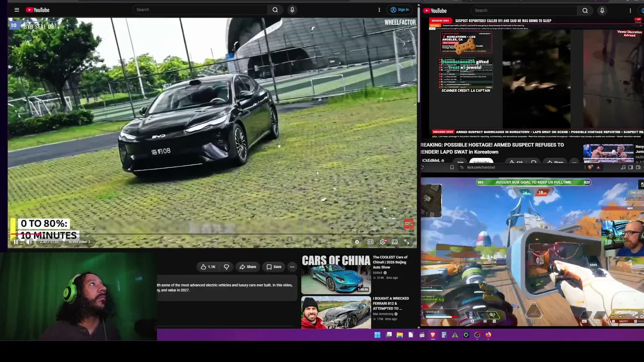This screenshot has height=362, width=644.
Task: Open the Cars of China recommended video thumbnail
Action: click(x=336, y=274)
